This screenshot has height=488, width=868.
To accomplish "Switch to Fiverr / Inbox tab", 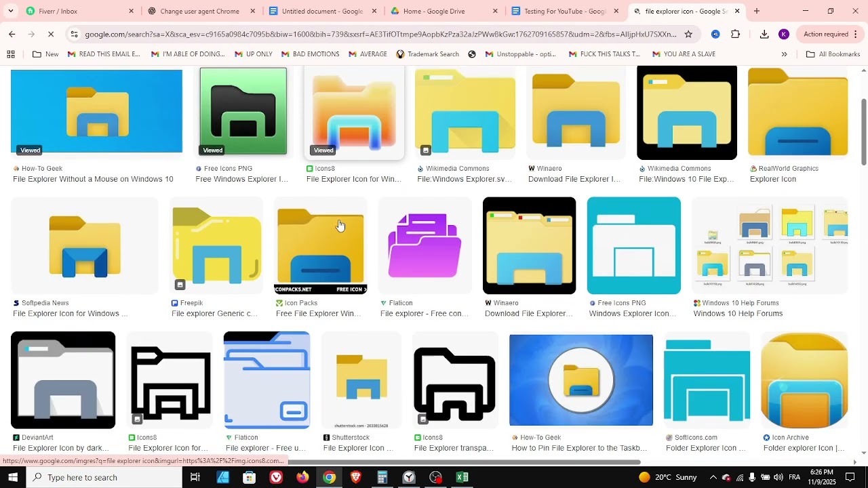I will tap(75, 11).
